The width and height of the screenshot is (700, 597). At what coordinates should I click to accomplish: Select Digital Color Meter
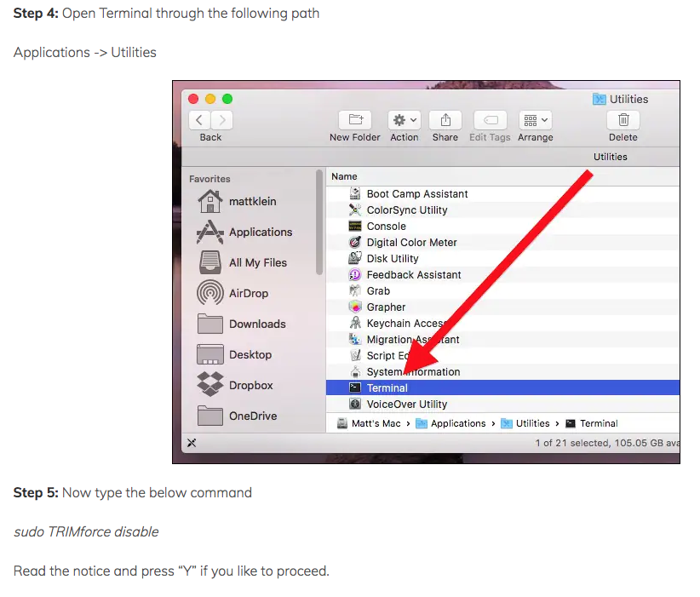coord(502,243)
